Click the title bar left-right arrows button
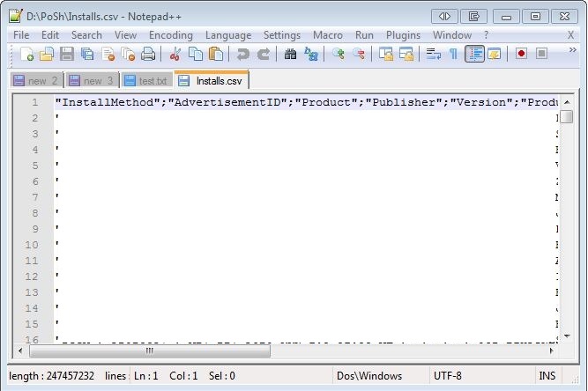This screenshot has height=391, width=588. coord(444,17)
